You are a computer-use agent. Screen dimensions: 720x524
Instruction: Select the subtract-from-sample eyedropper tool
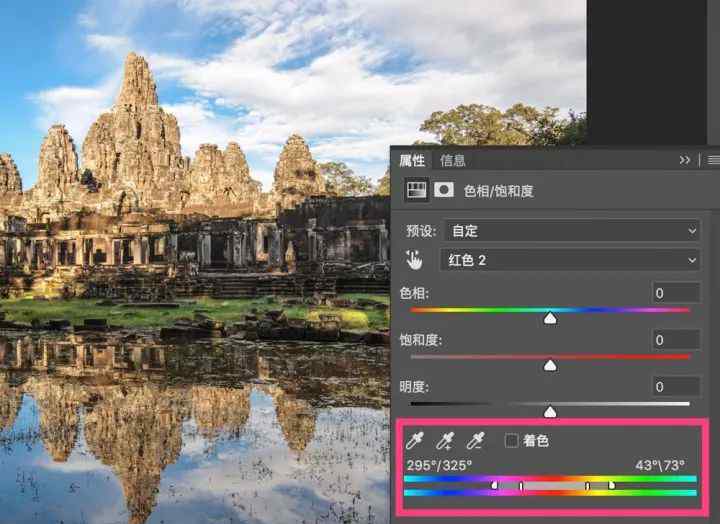pyautogui.click(x=475, y=441)
